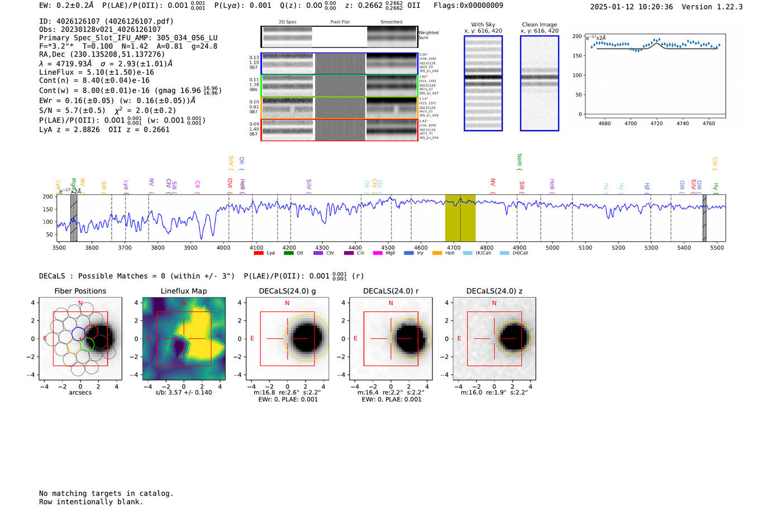This screenshot has height=532, width=782.
Task: Open the Lineflux Map image
Action: tap(184, 338)
